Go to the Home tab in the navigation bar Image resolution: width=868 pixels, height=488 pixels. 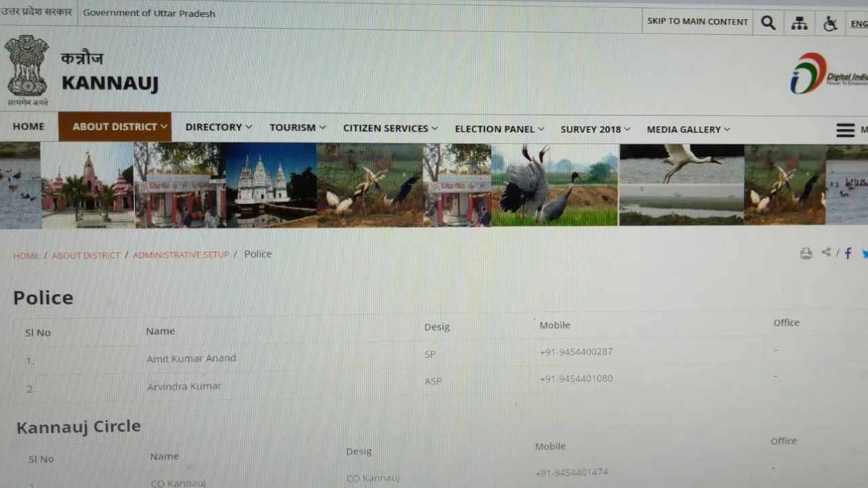[28, 126]
